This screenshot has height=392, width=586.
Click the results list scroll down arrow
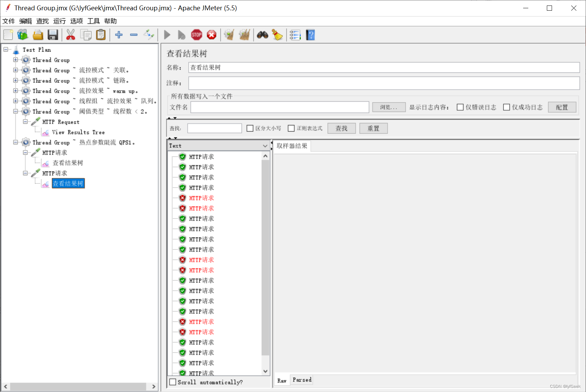coord(265,371)
